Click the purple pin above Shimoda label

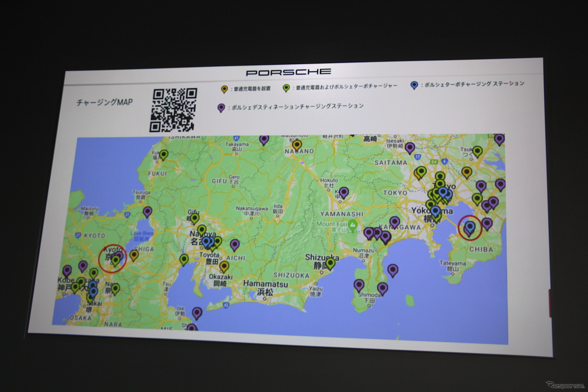point(359,285)
